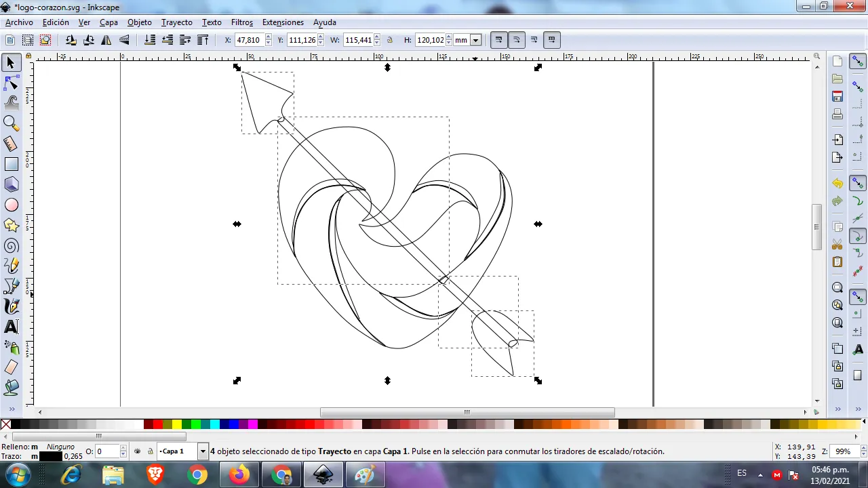Select the Zoom magnifier tool
Viewport: 868px width, 488px height.
(11, 123)
